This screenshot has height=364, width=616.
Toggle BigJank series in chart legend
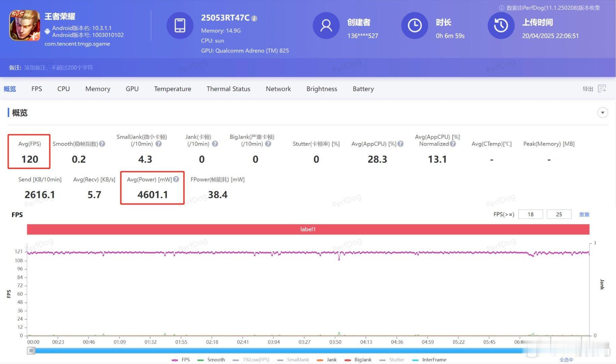(358, 360)
